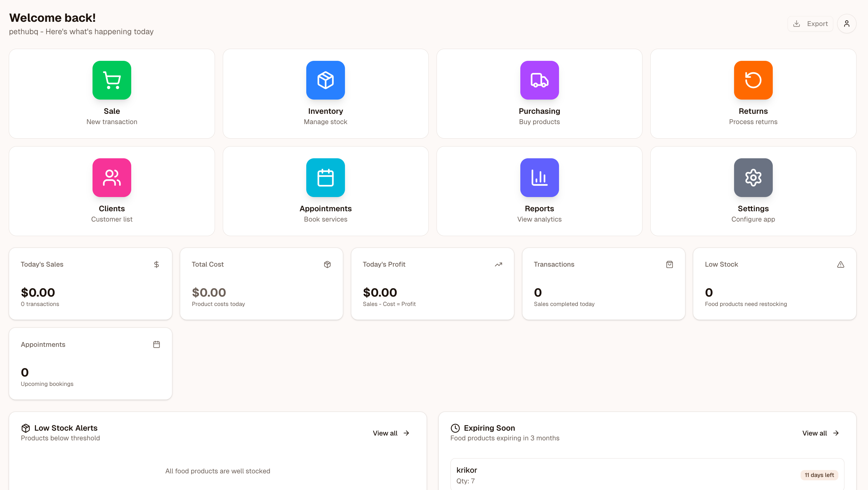Screen dimensions: 868x490
Task: Click the Today's Sales dollar icon
Action: coord(156,265)
